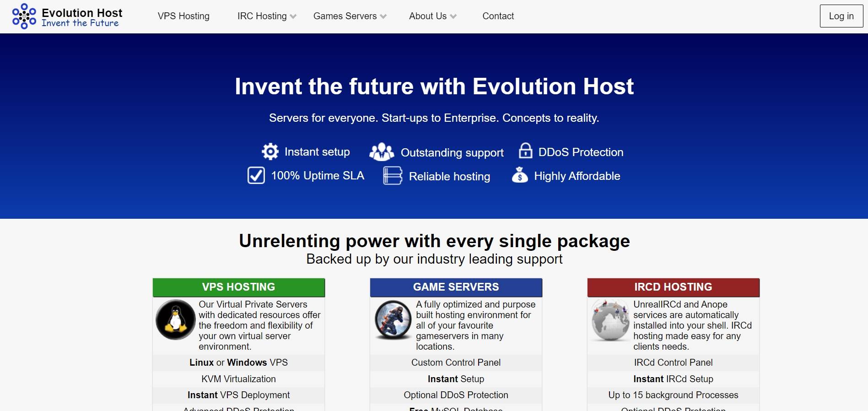Click the 'Instant Setup' row in Game Servers
The width and height of the screenshot is (868, 411).
(x=456, y=379)
